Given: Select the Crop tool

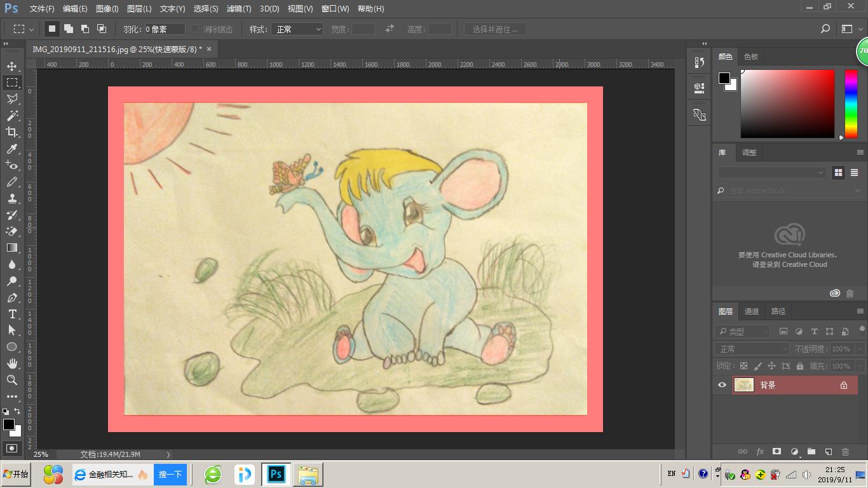Looking at the screenshot, I should pyautogui.click(x=11, y=132).
